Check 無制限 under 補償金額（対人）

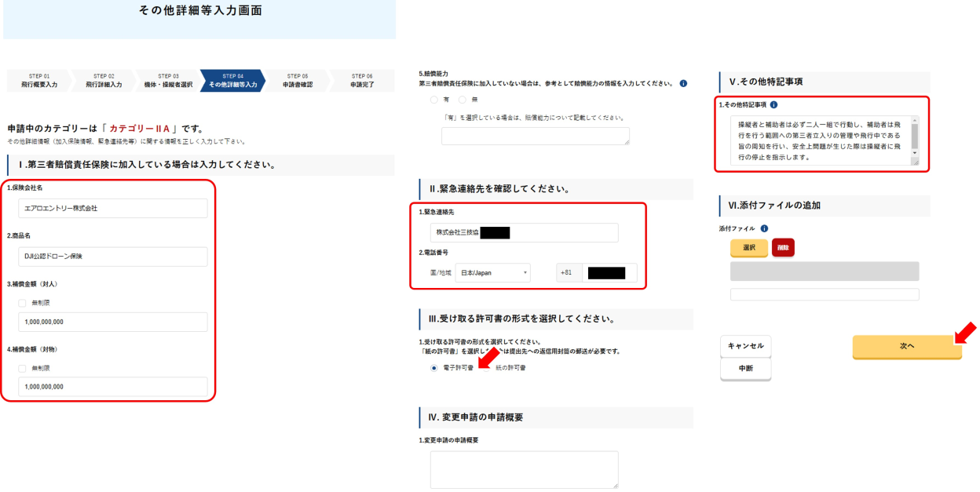pos(22,303)
